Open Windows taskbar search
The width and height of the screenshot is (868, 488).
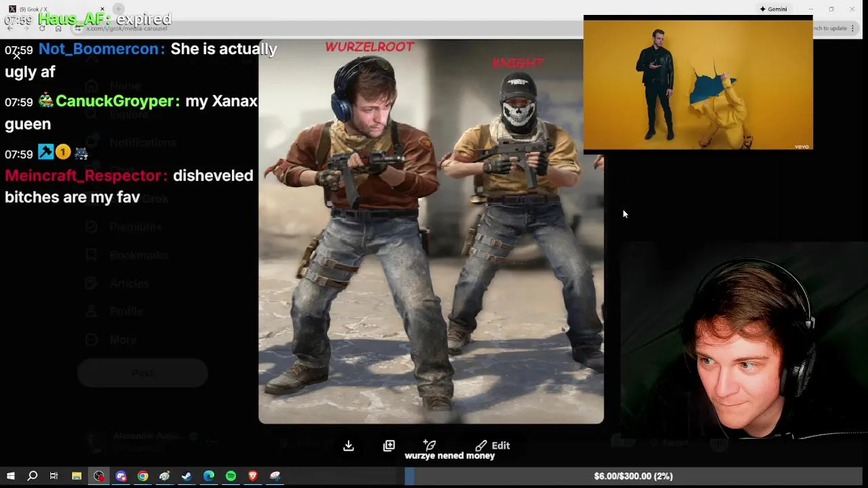coord(32,476)
